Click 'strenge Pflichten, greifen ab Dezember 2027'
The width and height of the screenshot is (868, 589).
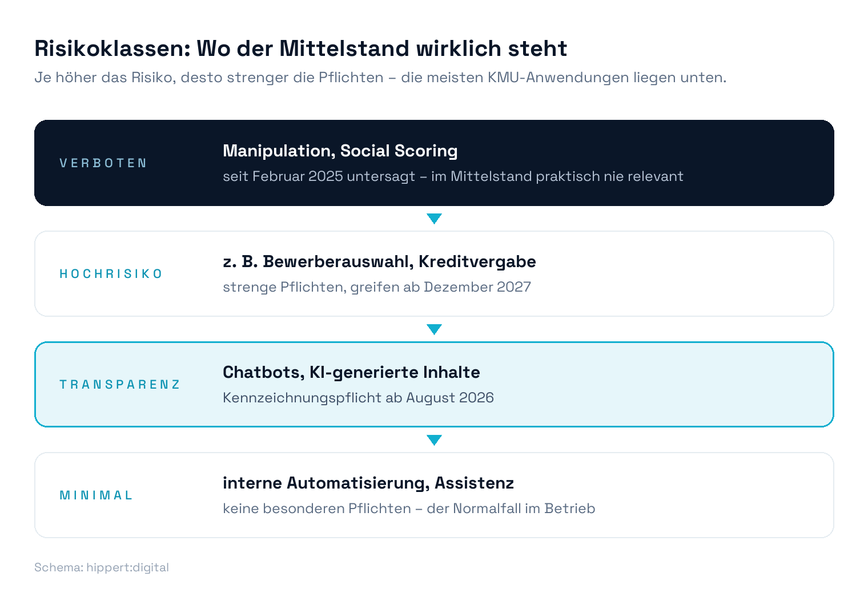[x=377, y=287]
